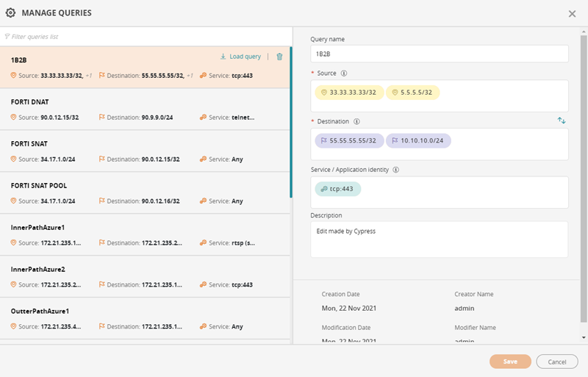Click the trash icon for 1B2B query
Image resolution: width=588 pixels, height=377 pixels.
coord(279,57)
